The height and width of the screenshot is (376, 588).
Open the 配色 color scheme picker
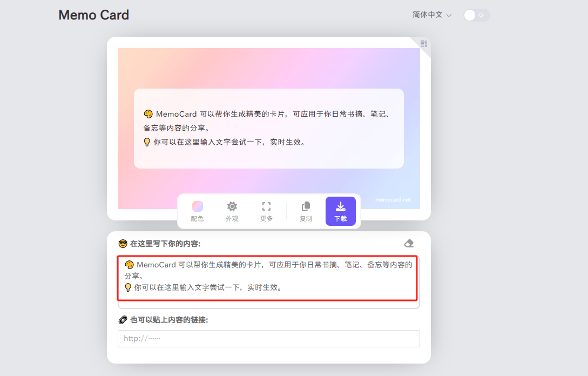coord(197,211)
